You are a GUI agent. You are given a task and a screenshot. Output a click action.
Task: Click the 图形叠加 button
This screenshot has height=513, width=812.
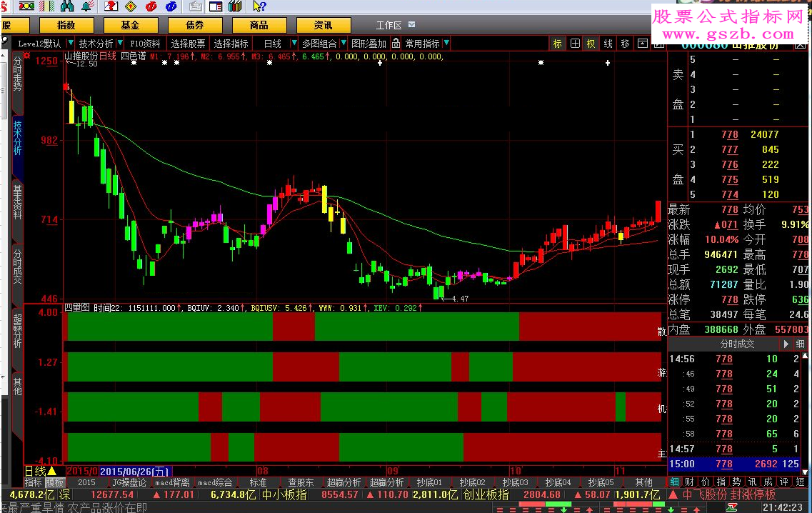pos(369,44)
